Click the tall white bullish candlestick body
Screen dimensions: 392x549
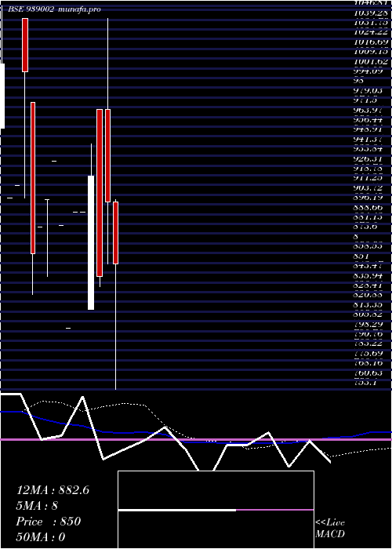[91, 242]
